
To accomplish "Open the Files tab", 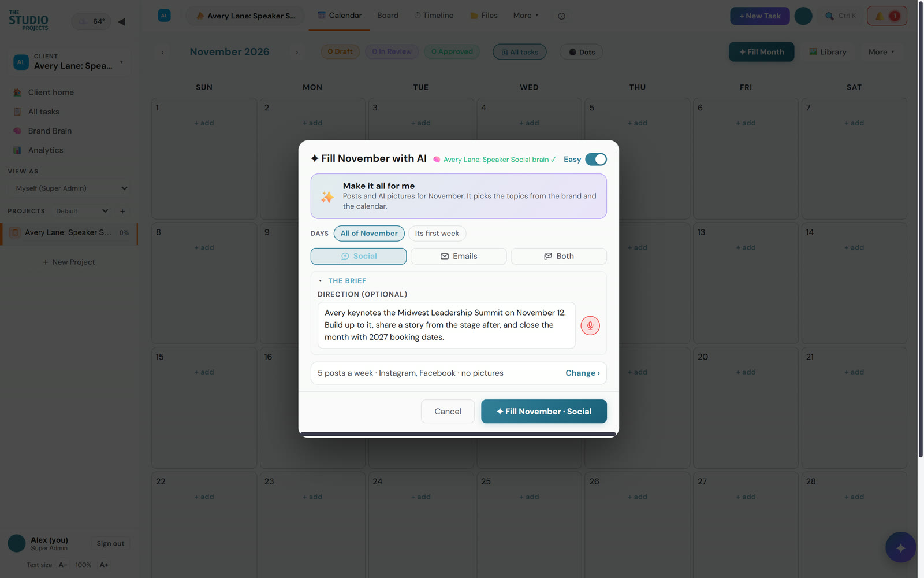I will [x=484, y=16].
